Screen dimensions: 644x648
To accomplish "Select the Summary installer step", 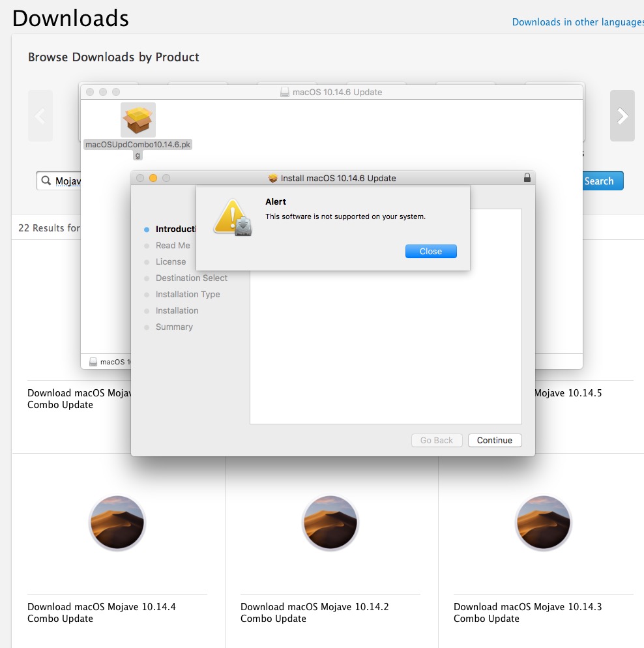I will 174,327.
